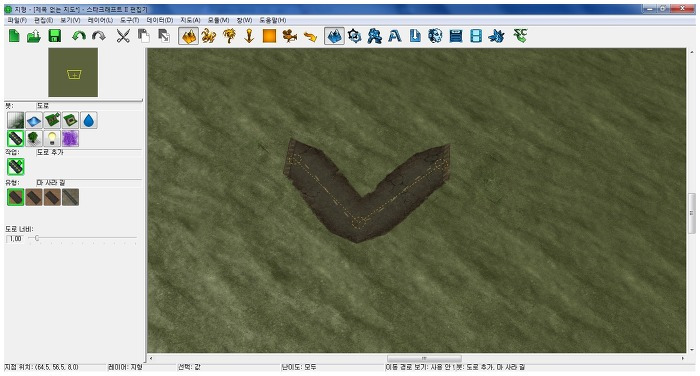Select the orange Units layer icon
Image resolution: width=700 pixels, height=376 pixels.
point(208,36)
